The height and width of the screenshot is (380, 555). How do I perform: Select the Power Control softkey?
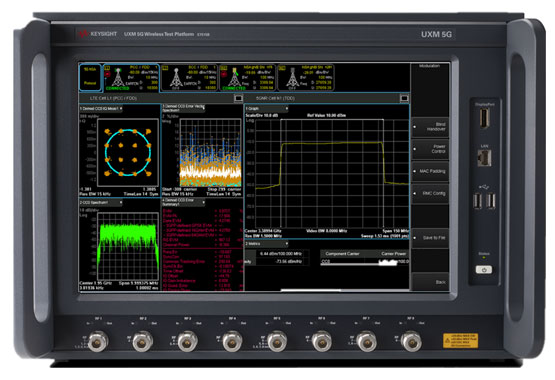point(430,149)
